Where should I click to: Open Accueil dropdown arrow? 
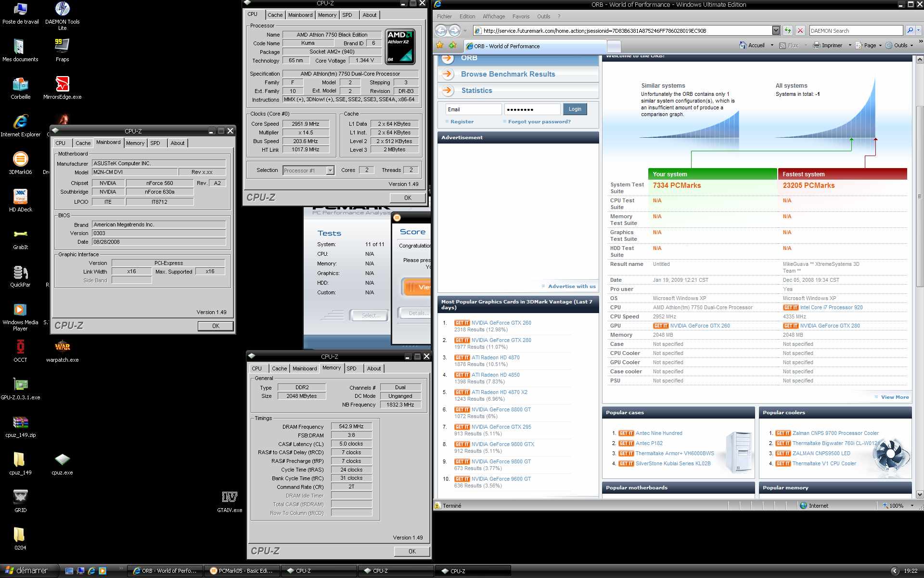772,45
